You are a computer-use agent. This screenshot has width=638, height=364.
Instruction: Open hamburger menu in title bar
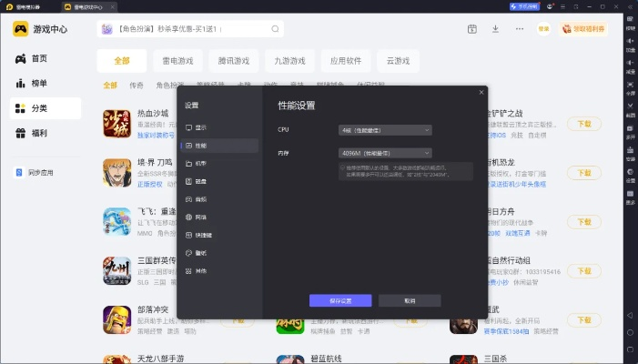(x=562, y=6)
